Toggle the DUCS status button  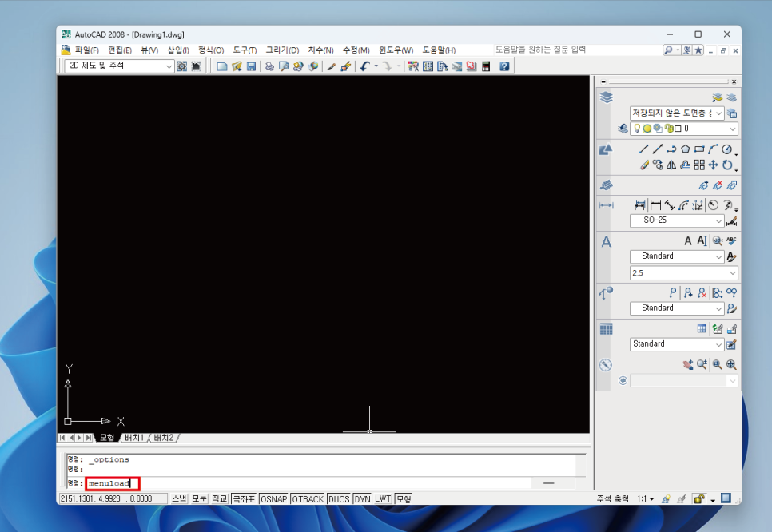(339, 498)
